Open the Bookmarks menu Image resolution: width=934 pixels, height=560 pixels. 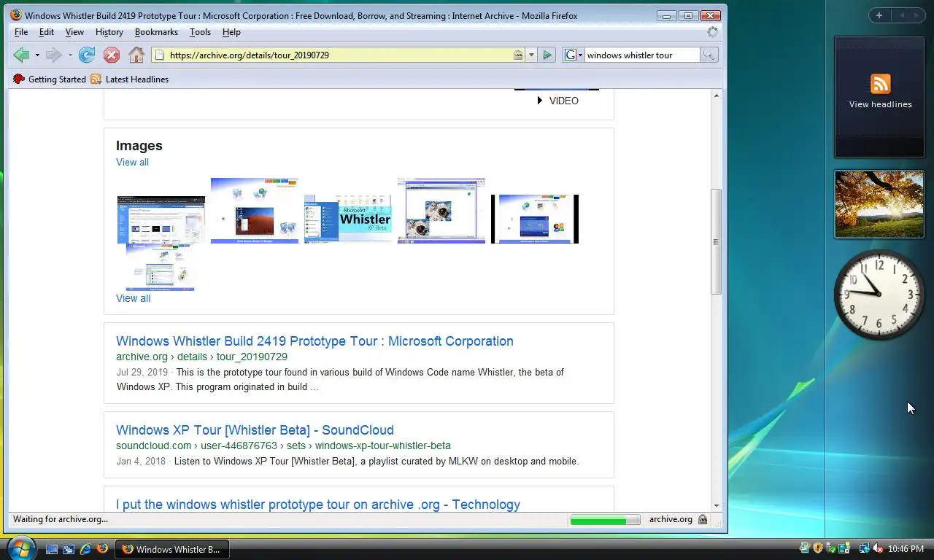[156, 32]
